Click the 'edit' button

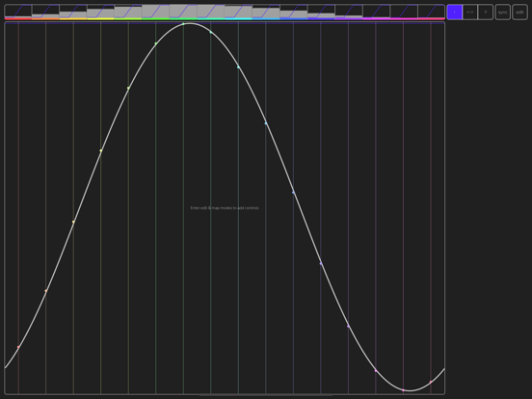[519, 13]
